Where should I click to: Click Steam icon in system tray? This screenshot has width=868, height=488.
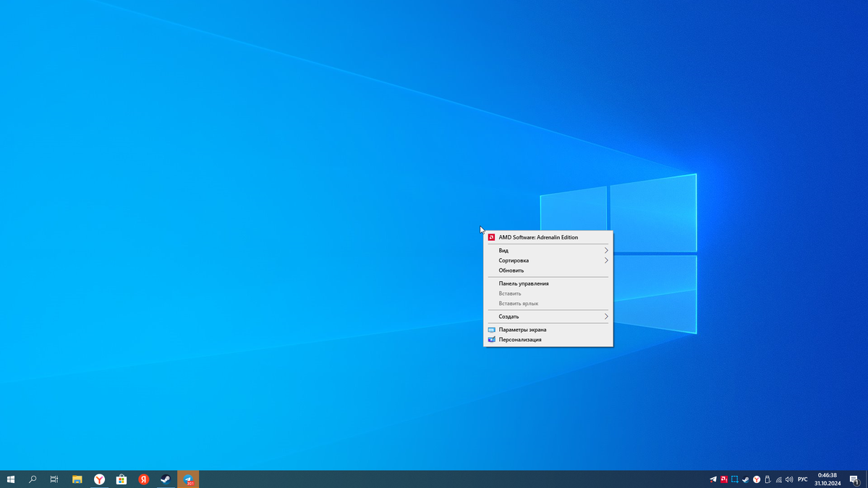coord(746,479)
